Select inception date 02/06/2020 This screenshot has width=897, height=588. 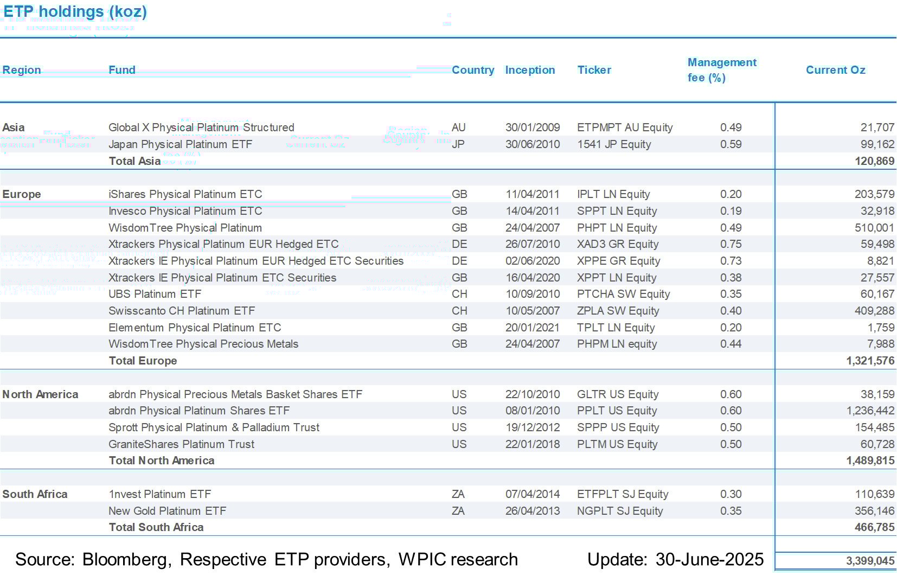[x=533, y=261]
